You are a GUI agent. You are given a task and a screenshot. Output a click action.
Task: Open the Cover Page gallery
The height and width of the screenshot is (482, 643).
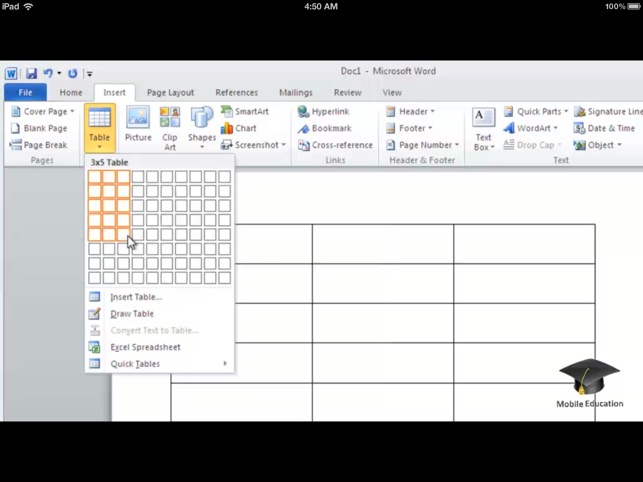(x=43, y=112)
